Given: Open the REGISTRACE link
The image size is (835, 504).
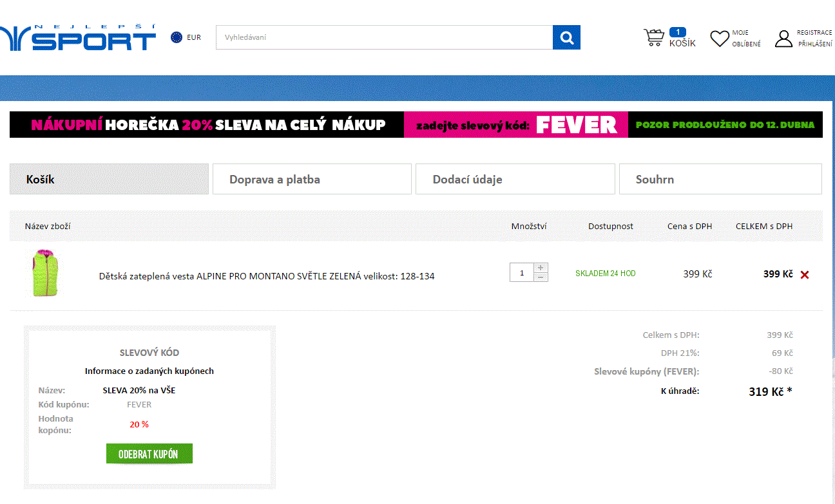Looking at the screenshot, I should tap(814, 32).
